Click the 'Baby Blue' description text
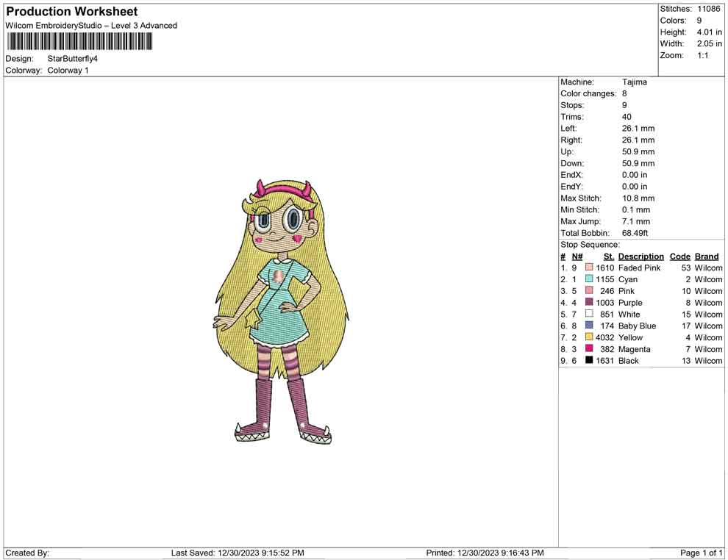The width and height of the screenshot is (728, 560). pyautogui.click(x=637, y=326)
